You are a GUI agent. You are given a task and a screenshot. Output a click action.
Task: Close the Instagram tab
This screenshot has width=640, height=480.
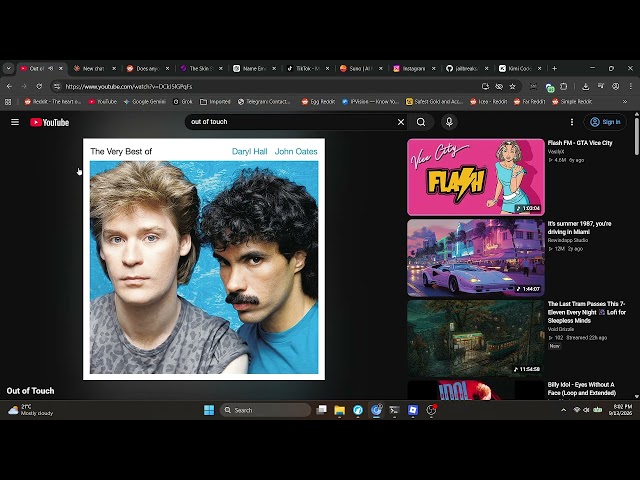(433, 69)
